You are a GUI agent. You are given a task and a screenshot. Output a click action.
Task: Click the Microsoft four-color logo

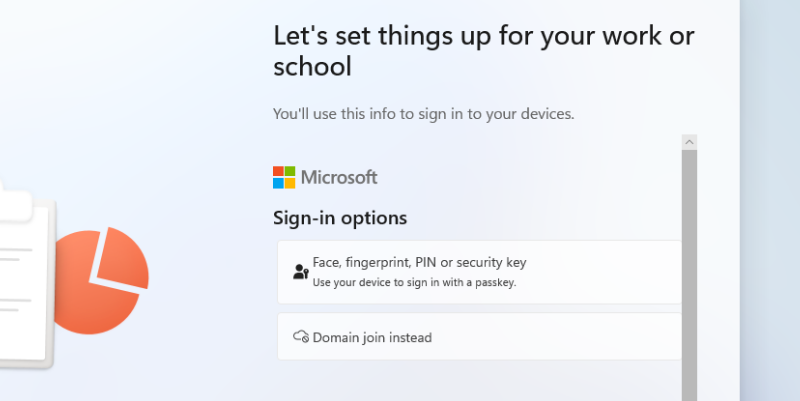(284, 178)
